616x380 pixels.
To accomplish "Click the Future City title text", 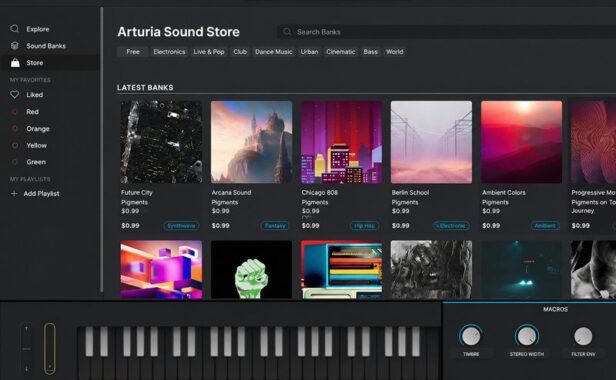I will click(x=137, y=193).
